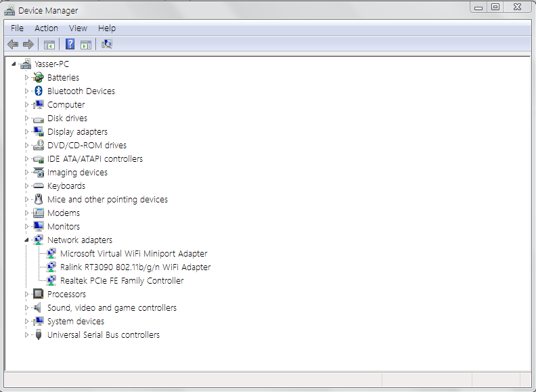Select the Imaging devices label
Image resolution: width=536 pixels, height=392 pixels.
(77, 173)
